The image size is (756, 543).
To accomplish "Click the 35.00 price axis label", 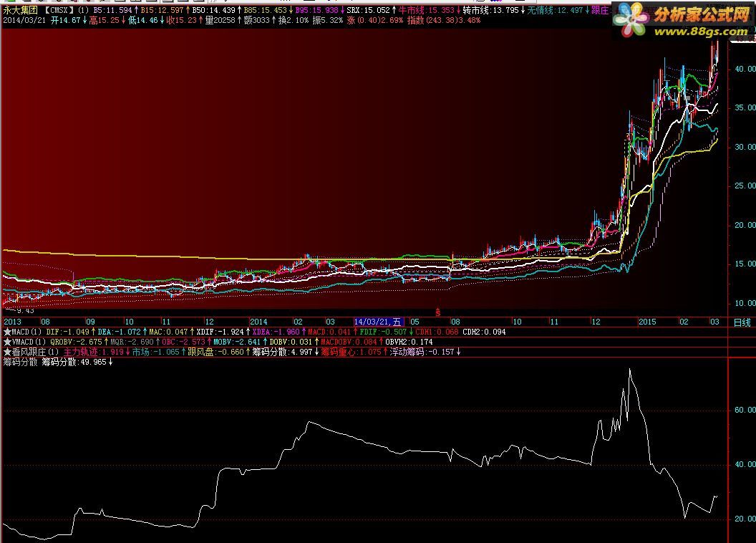I will pos(745,107).
